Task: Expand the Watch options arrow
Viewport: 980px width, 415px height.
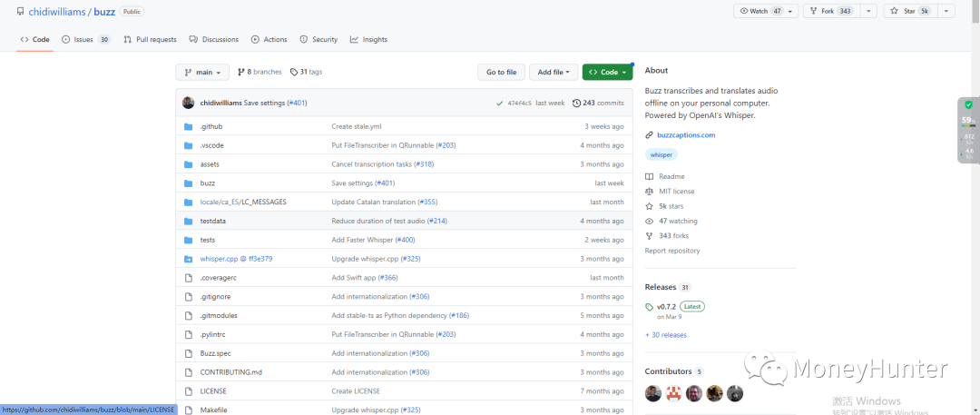Action: pyautogui.click(x=791, y=11)
